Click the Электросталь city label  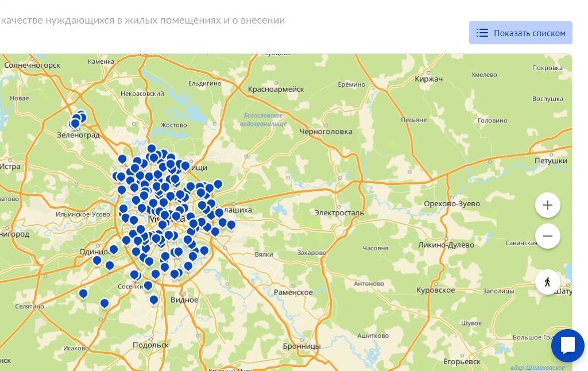pos(339,212)
